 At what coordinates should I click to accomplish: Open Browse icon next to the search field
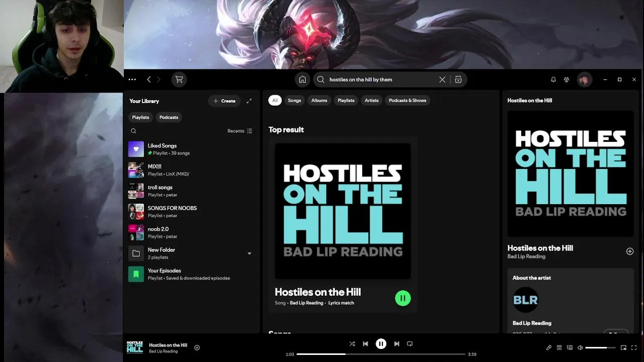coord(458,79)
